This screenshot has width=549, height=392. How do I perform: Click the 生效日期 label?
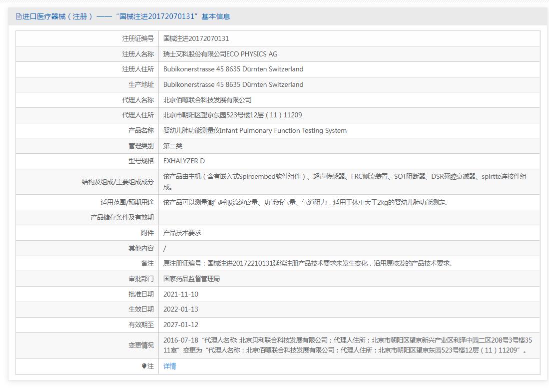point(141,310)
